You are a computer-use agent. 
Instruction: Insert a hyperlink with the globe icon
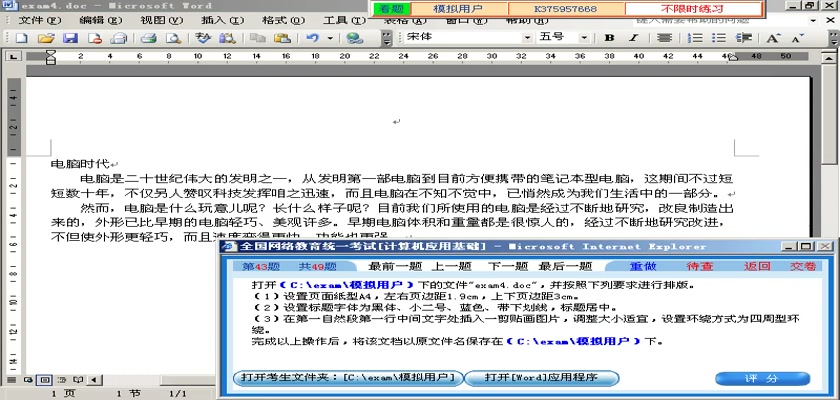coord(355,38)
